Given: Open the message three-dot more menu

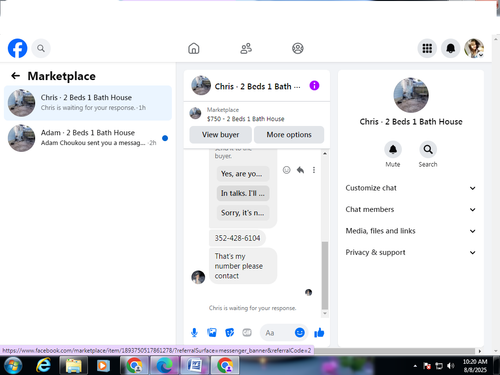Looking at the screenshot, I should coord(314,170).
